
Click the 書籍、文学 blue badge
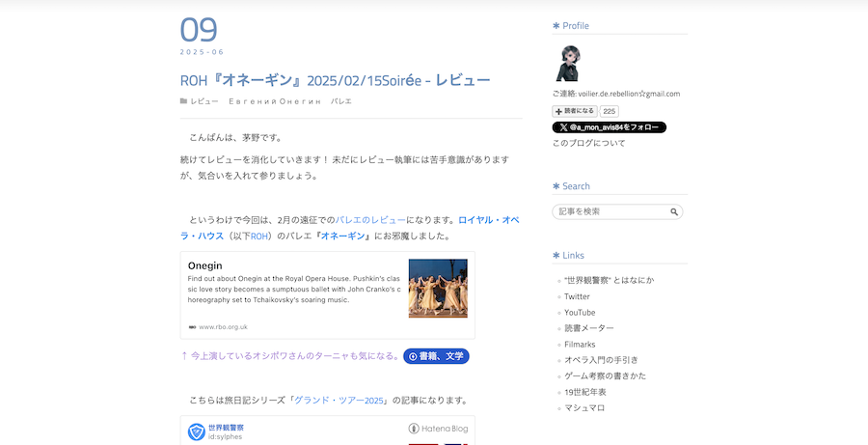click(x=436, y=356)
